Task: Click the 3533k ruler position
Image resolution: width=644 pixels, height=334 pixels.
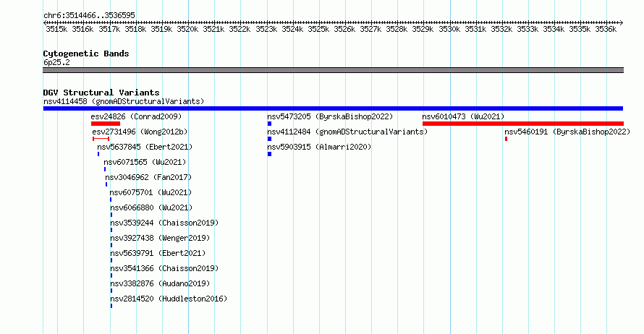Action: [x=528, y=29]
